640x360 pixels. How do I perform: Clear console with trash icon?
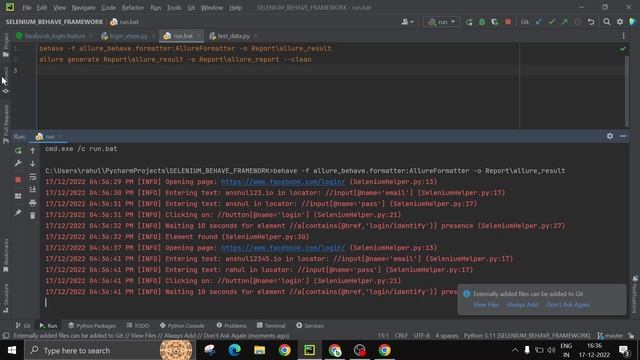33,216
